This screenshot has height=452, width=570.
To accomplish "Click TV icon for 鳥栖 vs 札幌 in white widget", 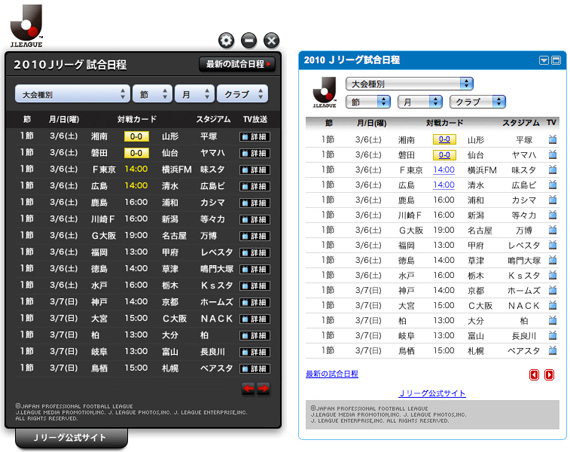I will [x=553, y=351].
